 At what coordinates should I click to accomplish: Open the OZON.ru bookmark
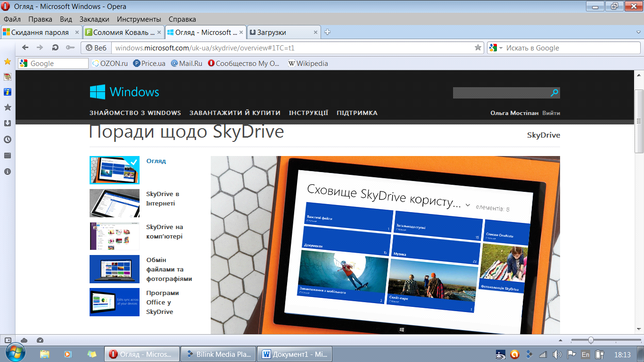pos(110,63)
